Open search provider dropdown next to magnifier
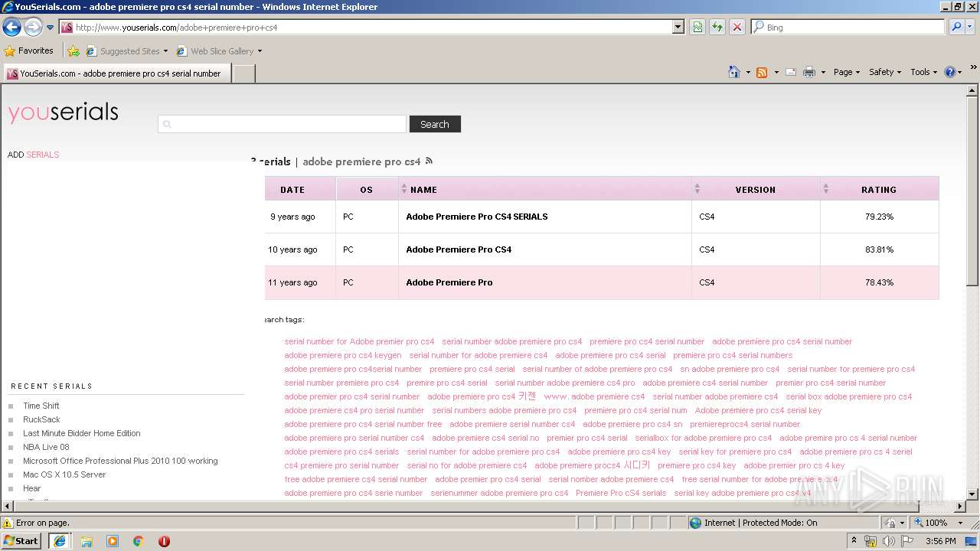Image resolution: width=980 pixels, height=551 pixels. pos(970,27)
